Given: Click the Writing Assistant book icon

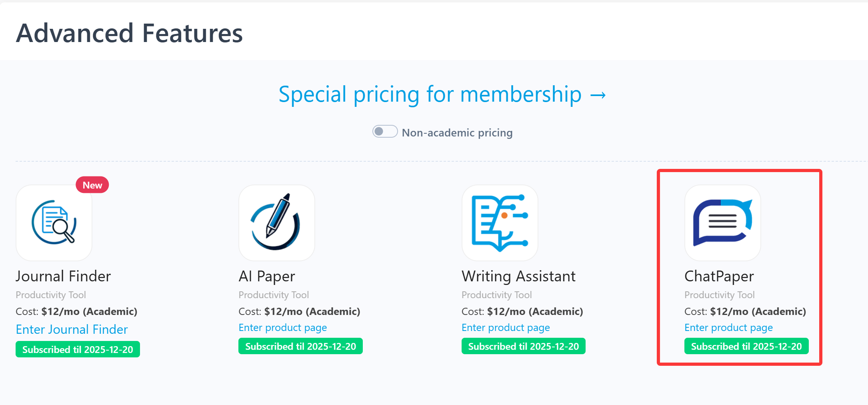Looking at the screenshot, I should point(500,223).
